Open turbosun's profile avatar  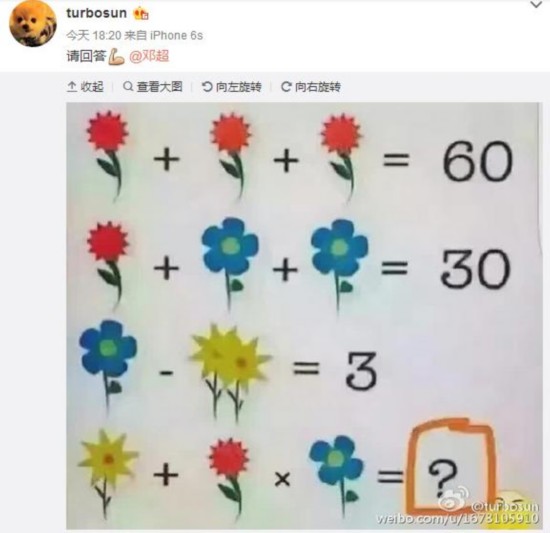[33, 23]
